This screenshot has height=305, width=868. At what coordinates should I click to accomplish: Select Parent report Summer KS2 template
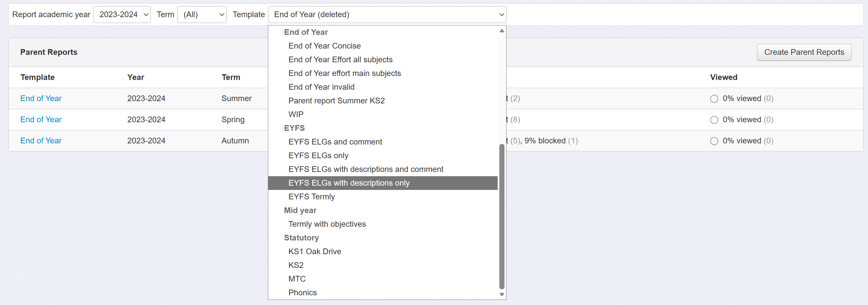point(336,101)
